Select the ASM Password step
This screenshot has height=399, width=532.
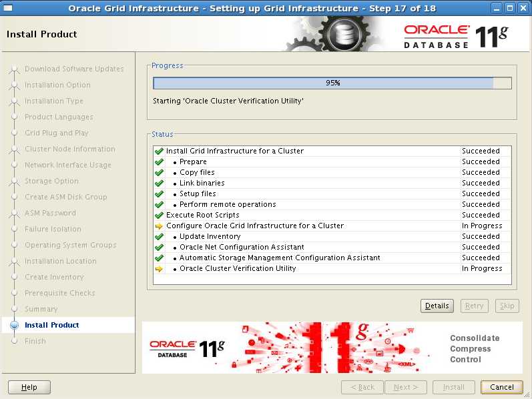pos(50,213)
